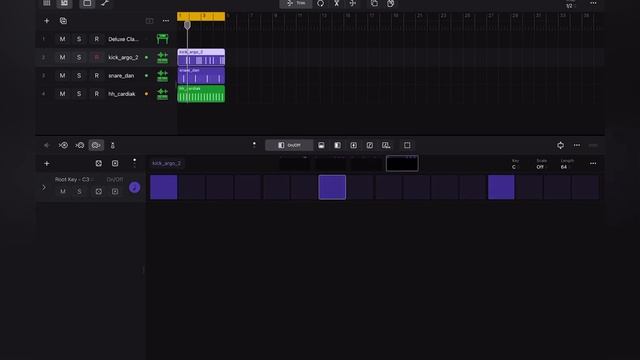Screen dimensions: 640x360
Task: Click the copy icon in top toolbar
Action: [374, 3]
